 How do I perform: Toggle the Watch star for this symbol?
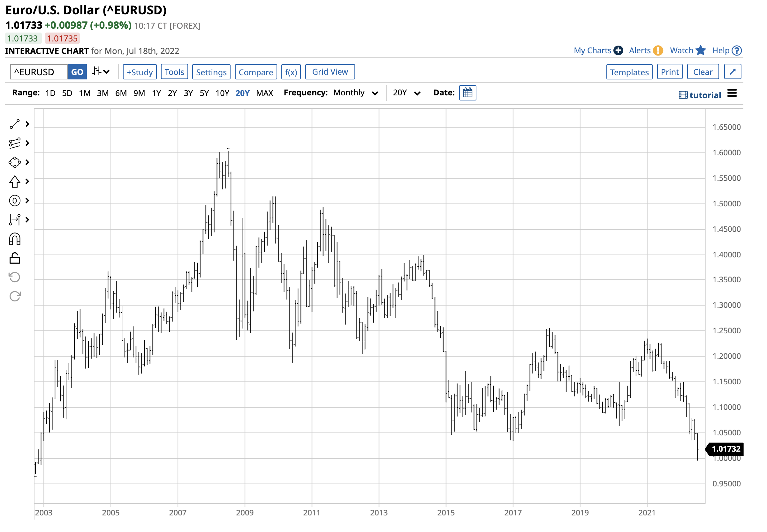point(700,50)
